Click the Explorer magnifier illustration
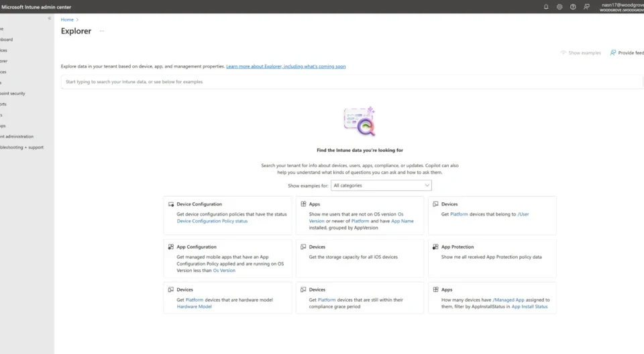644x354 pixels. pyautogui.click(x=360, y=122)
